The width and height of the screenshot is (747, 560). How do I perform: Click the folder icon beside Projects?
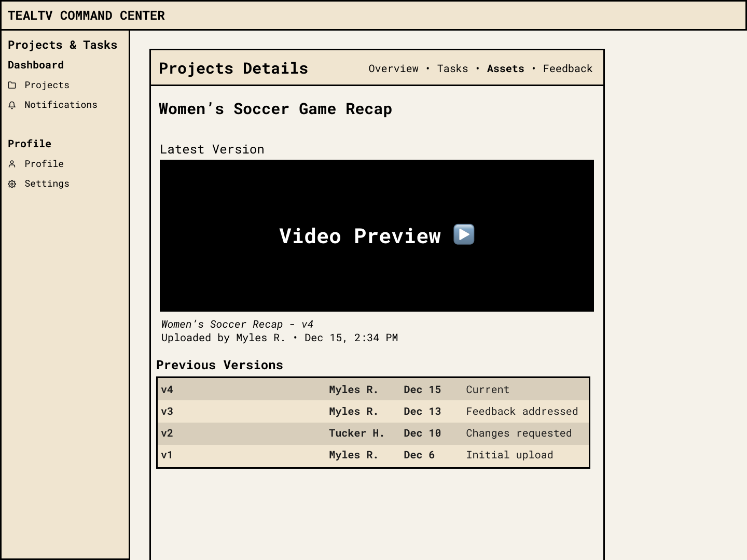(x=12, y=85)
